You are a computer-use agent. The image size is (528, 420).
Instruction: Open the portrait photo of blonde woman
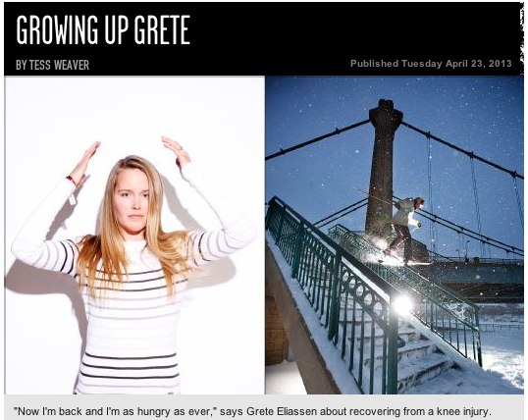tap(134, 236)
